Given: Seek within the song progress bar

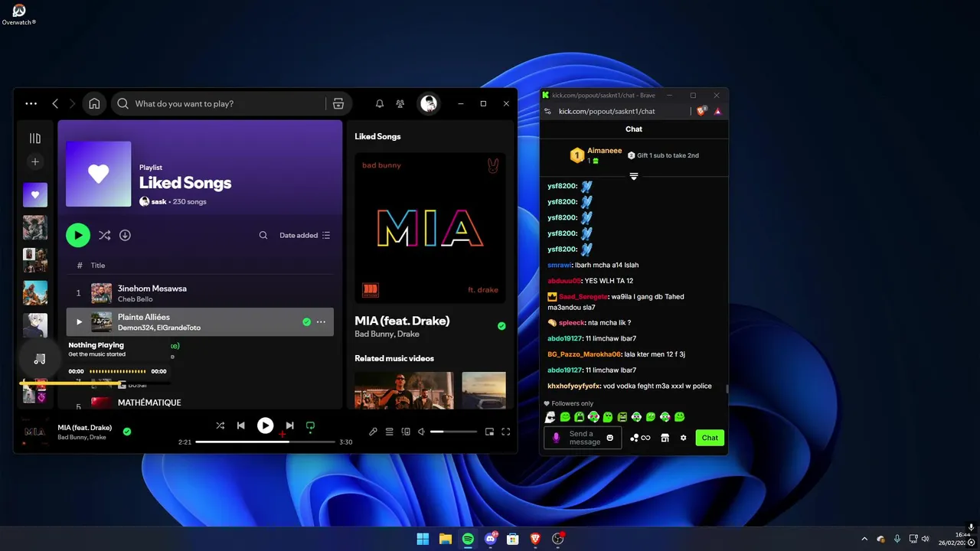Looking at the screenshot, I should [265, 442].
